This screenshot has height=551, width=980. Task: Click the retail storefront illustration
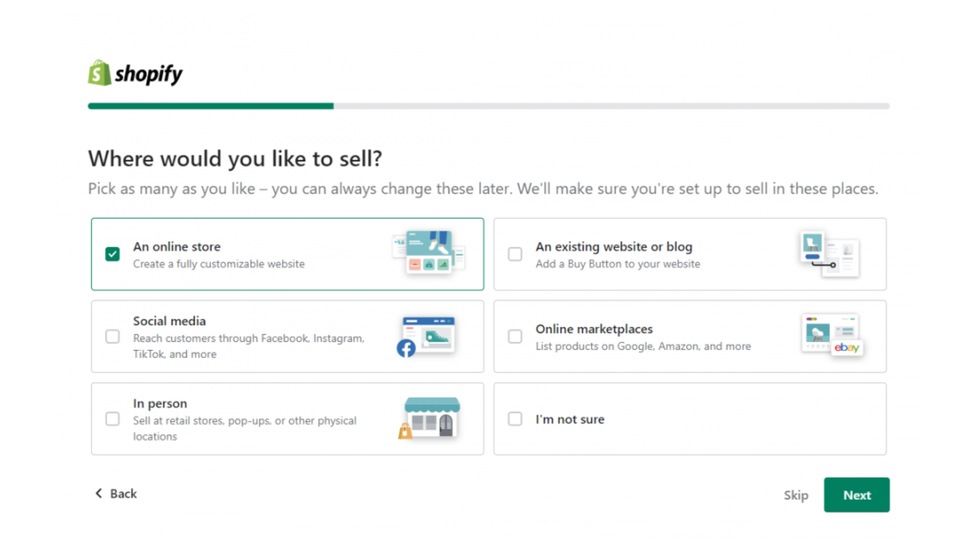431,418
